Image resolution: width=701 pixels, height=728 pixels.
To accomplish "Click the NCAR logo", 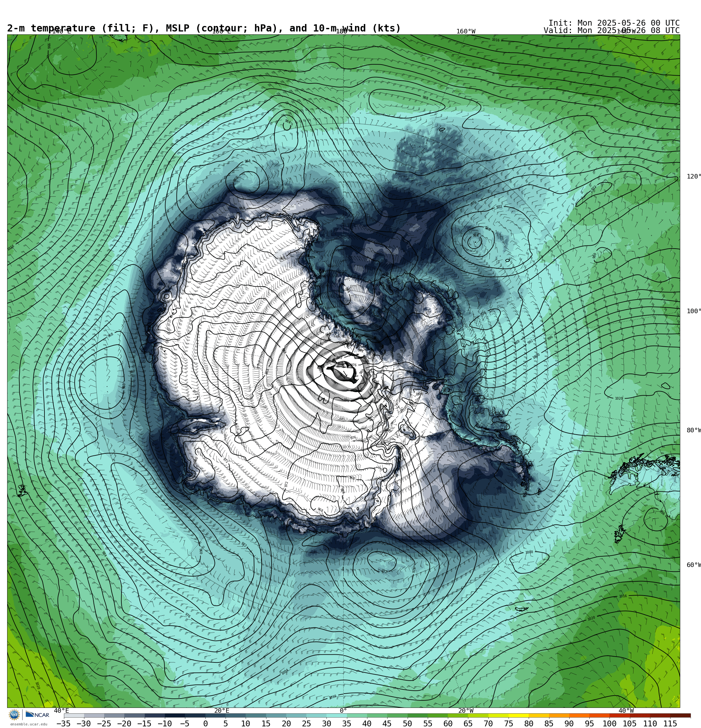I will [37, 715].
